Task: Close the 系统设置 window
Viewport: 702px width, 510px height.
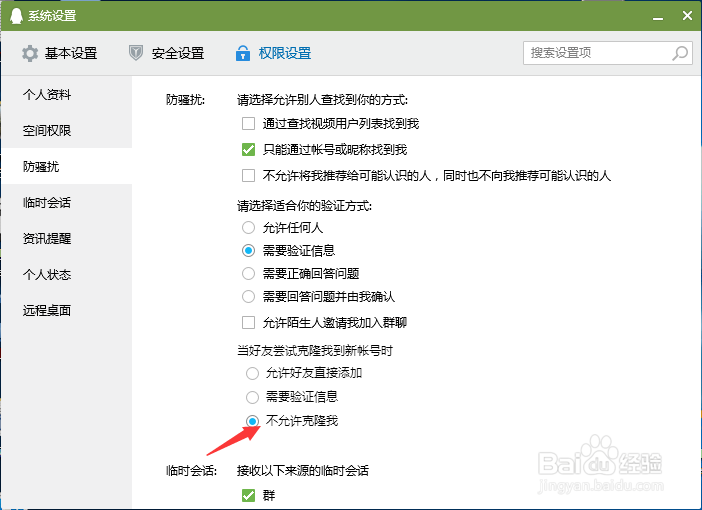Action: (687, 16)
